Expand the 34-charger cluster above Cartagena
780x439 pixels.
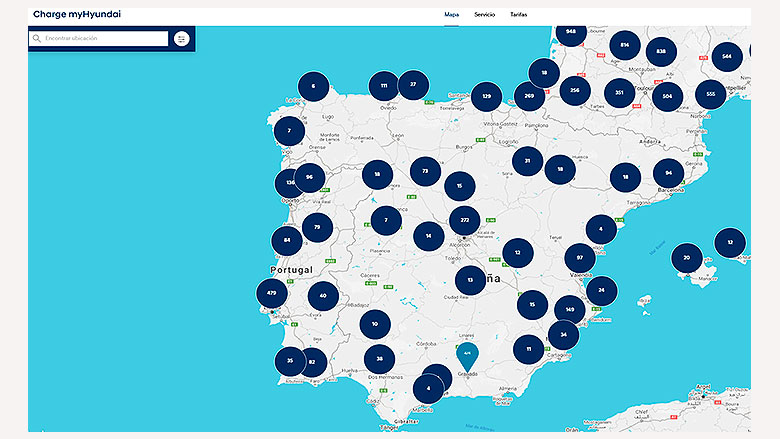(564, 335)
